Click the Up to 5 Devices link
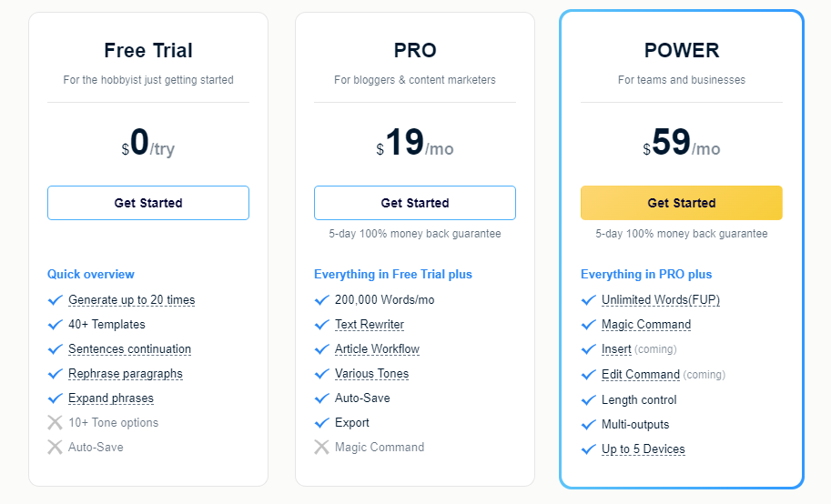 [x=643, y=449]
